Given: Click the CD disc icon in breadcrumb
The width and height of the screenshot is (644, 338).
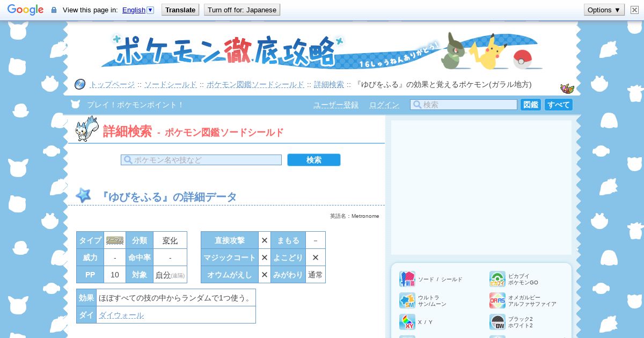Looking at the screenshot, I should pyautogui.click(x=80, y=84).
